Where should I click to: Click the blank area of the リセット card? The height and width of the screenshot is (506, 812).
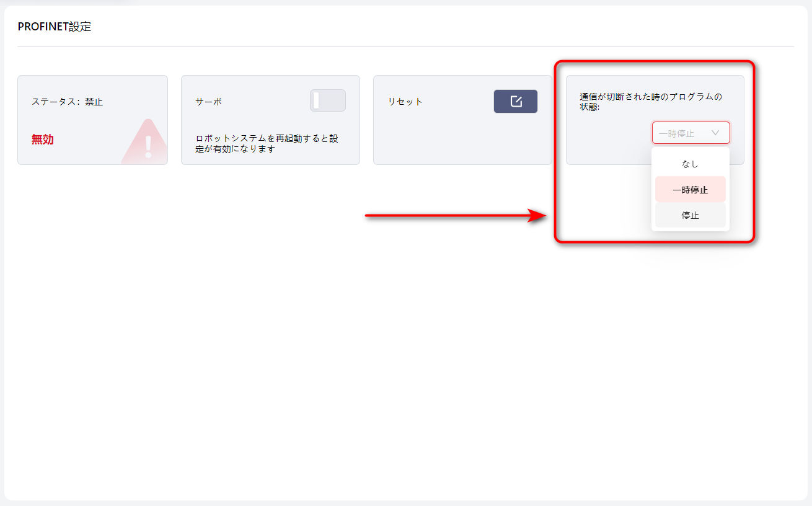click(x=462, y=141)
